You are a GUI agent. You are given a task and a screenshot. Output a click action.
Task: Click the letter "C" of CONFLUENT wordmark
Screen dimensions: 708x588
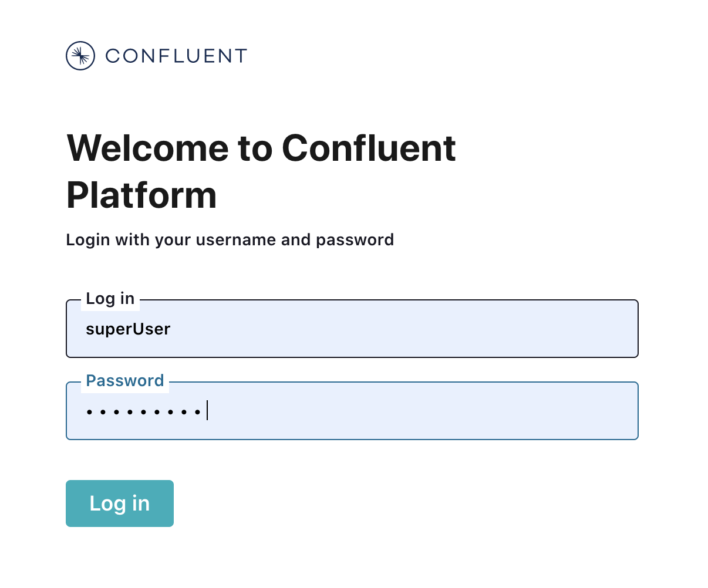click(x=113, y=56)
